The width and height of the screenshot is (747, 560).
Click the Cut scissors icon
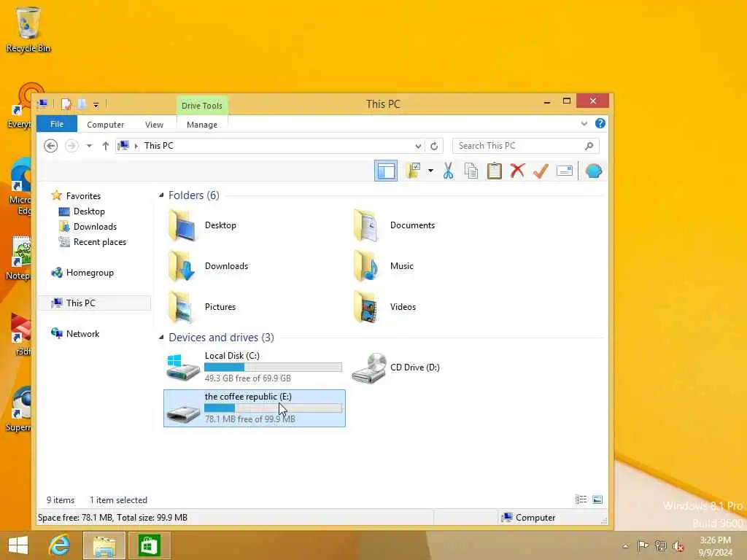[448, 171]
